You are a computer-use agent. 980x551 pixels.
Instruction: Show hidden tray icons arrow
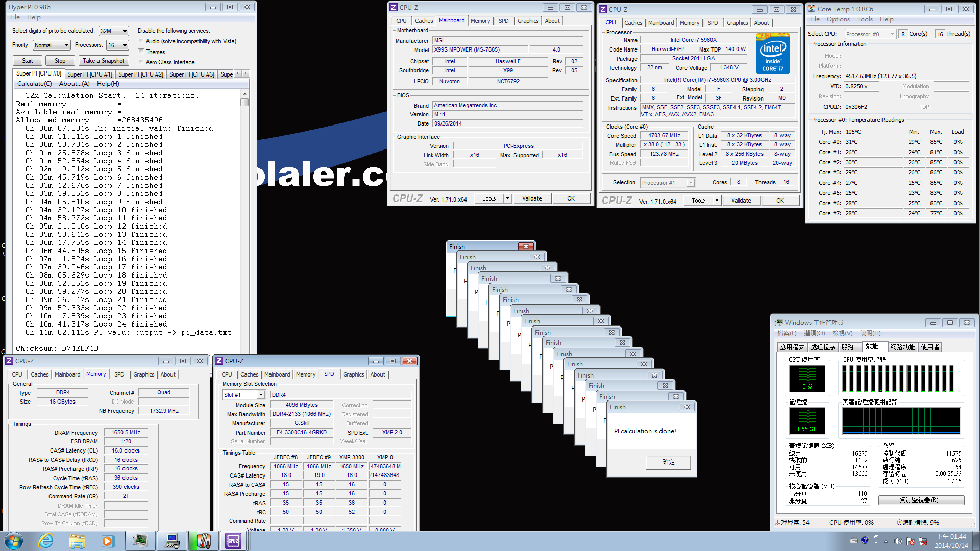point(886,541)
